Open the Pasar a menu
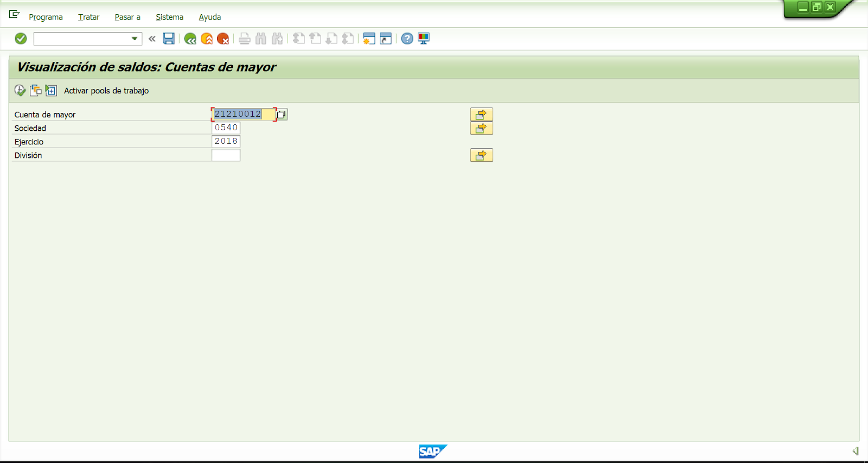Screen dimensions: 868x463 click(x=127, y=17)
